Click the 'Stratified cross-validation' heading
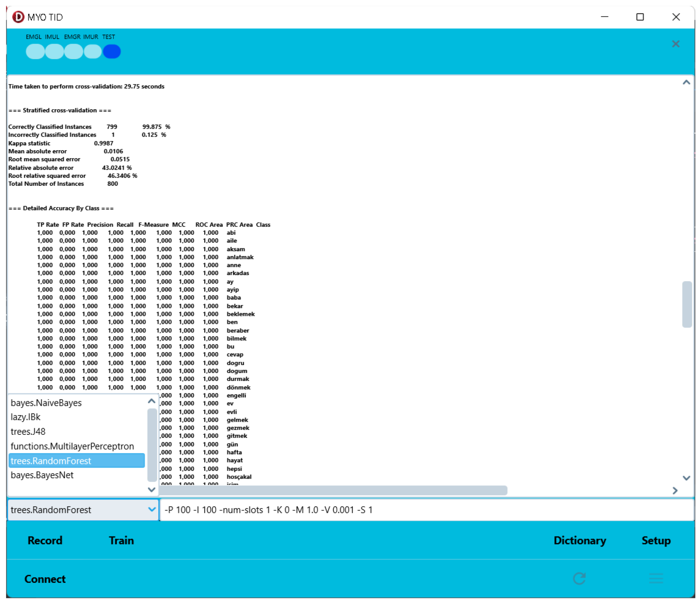The width and height of the screenshot is (700, 604). pyautogui.click(x=60, y=111)
